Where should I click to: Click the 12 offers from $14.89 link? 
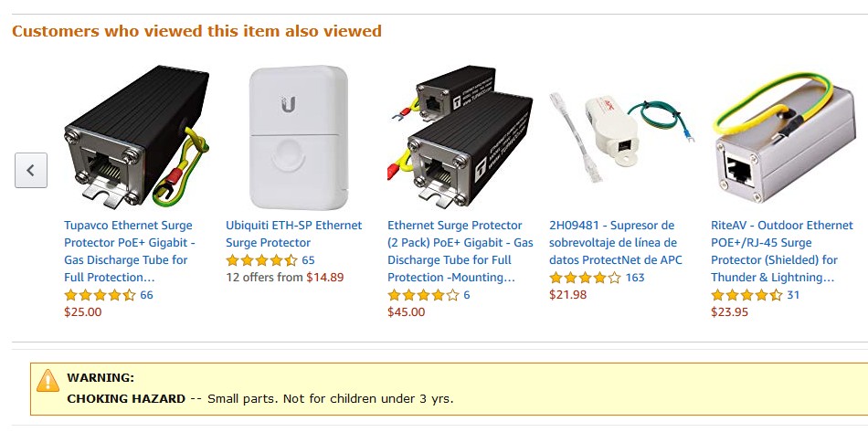(x=284, y=277)
